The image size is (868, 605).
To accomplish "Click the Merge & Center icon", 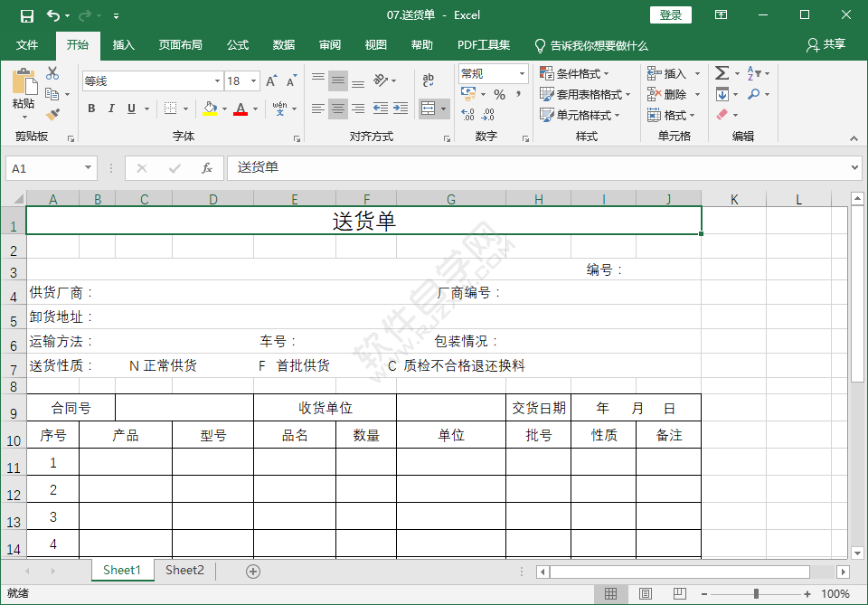I will coord(429,109).
